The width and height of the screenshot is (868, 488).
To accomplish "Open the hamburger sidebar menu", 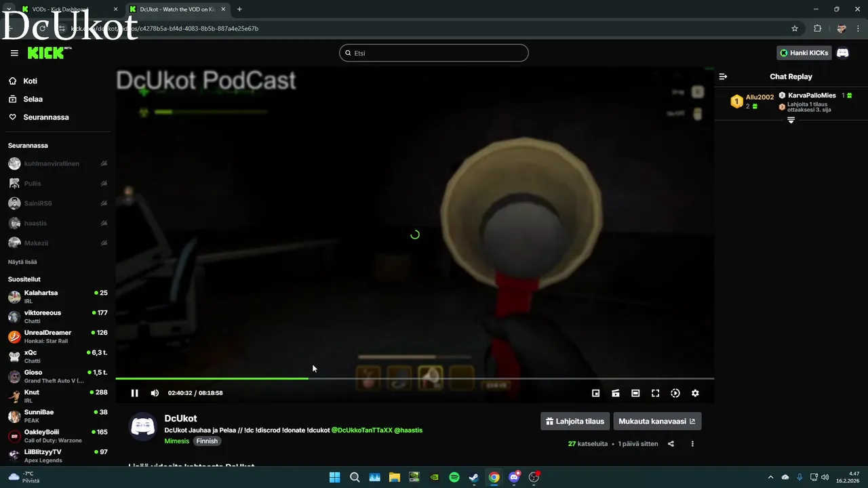I will click(14, 53).
